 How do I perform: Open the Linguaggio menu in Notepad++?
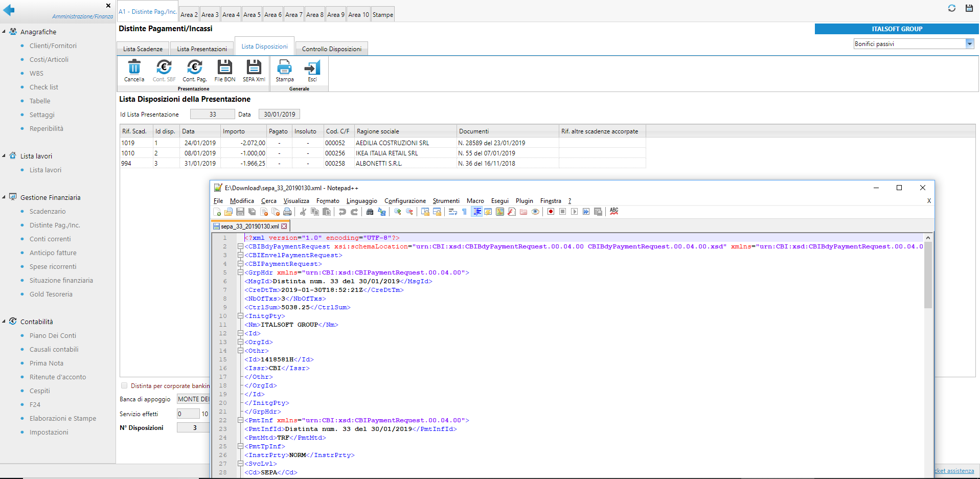click(x=361, y=201)
